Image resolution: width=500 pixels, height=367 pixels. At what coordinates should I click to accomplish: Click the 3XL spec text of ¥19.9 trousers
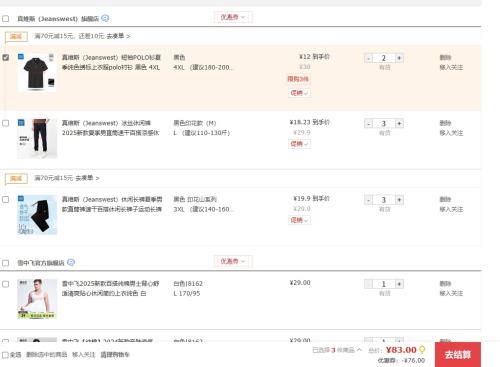203,209
